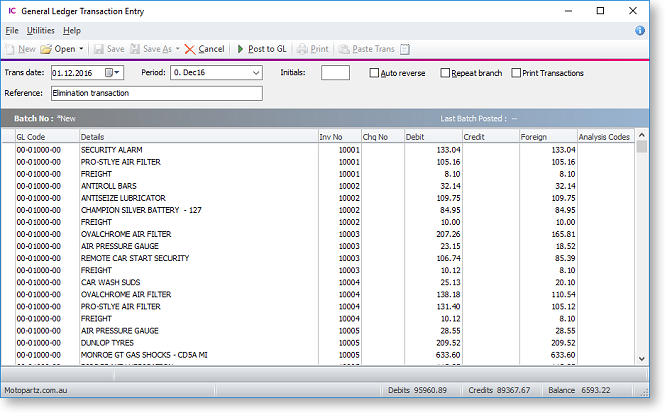Click the Paste Trans toolbar icon
This screenshot has height=413, width=665.
(345, 48)
